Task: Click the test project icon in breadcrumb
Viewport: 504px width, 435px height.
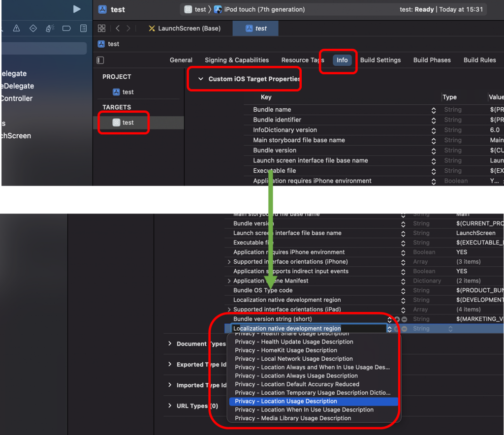Action: (x=101, y=44)
